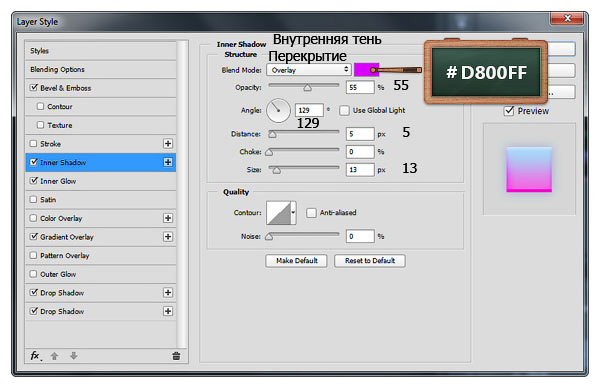Add another Gradient Overlay with plus icon
The width and height of the screenshot is (600, 388).
[x=168, y=236]
